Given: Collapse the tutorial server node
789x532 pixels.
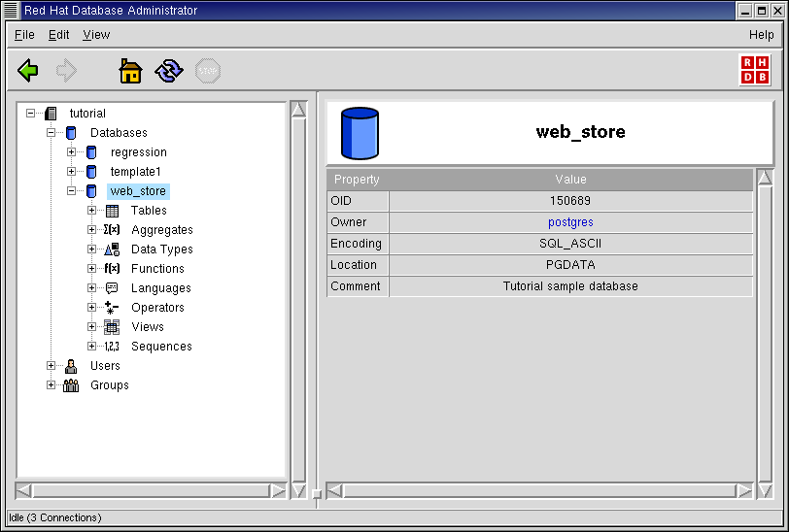Looking at the screenshot, I should point(31,114).
